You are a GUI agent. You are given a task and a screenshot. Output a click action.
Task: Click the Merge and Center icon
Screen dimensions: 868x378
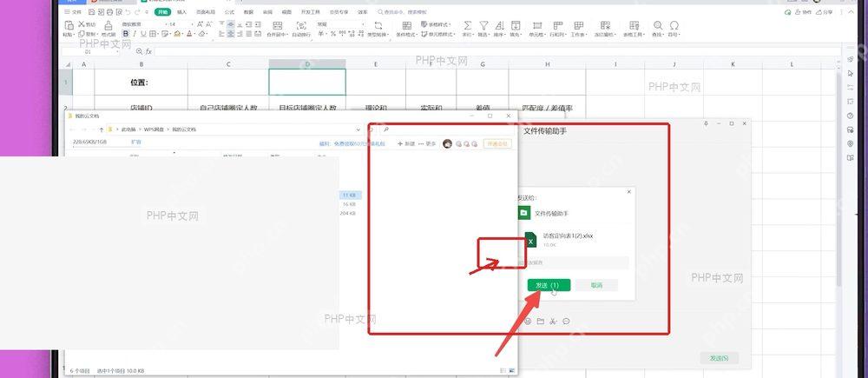[278, 25]
